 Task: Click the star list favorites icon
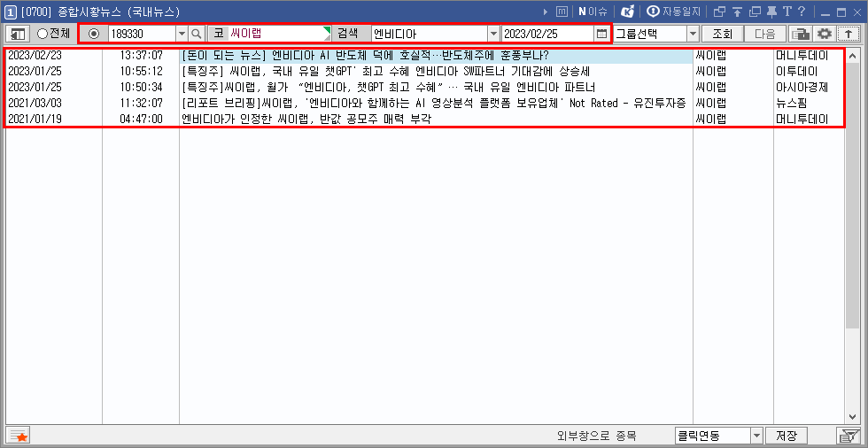pos(19,436)
